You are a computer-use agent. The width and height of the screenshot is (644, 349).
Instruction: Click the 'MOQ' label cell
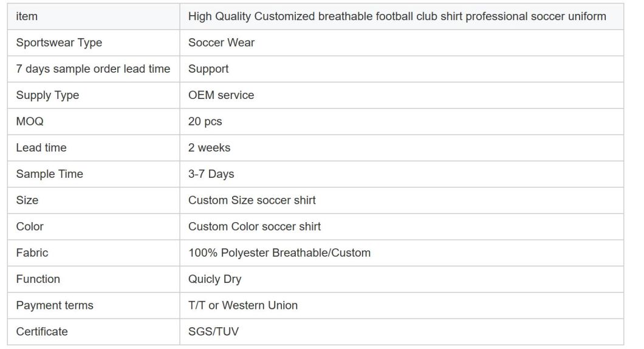[x=30, y=121]
